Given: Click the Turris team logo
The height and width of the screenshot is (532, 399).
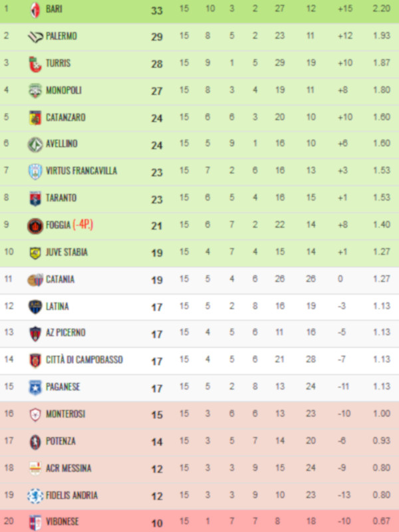Looking at the screenshot, I should click(x=35, y=64).
